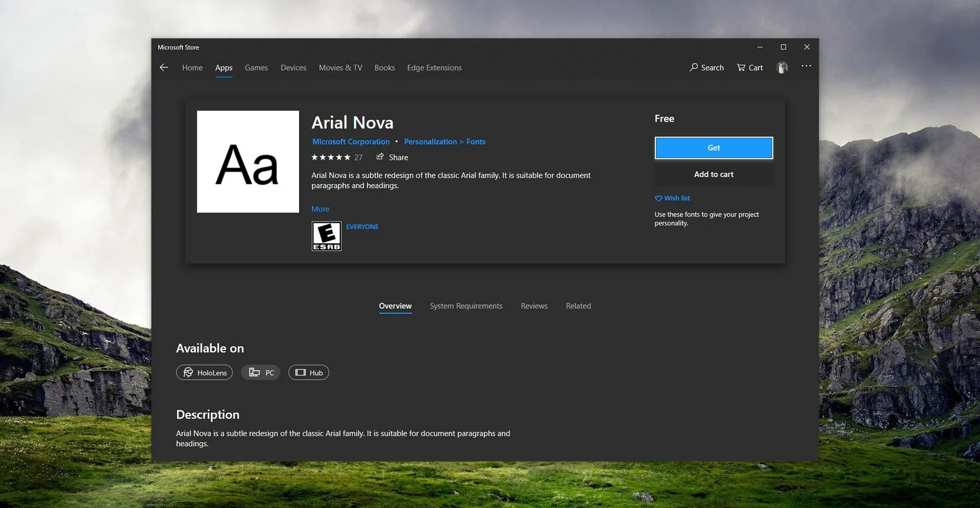Add font to Wish list
The image size is (980, 508).
tap(672, 198)
